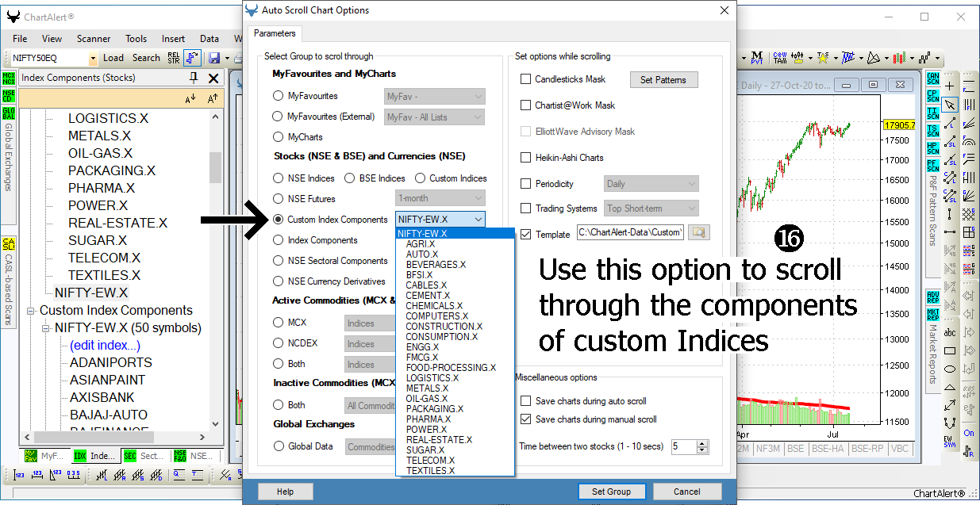The height and width of the screenshot is (505, 980).
Task: Open the Trading Systems Top Short-term dropdown
Action: pos(651,209)
